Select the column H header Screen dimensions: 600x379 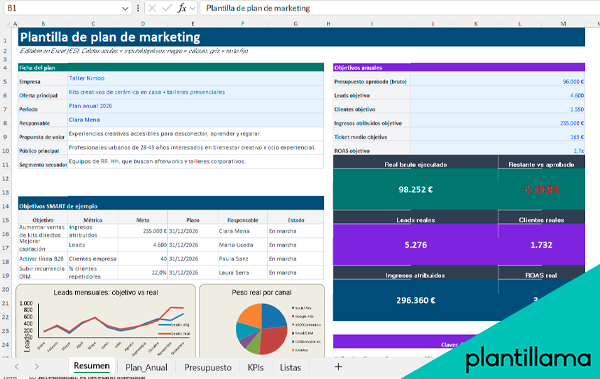[328, 24]
